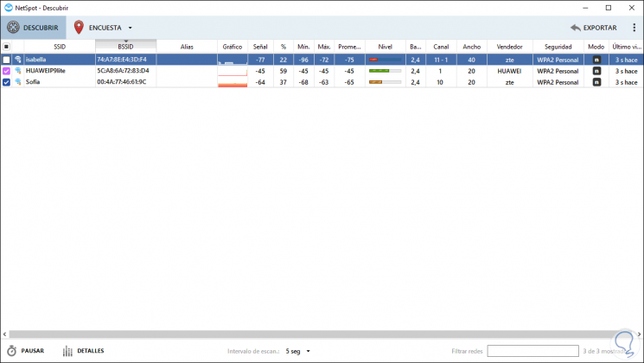Click the Wi-Fi icon beside HUAWEIP9lite
644x363 pixels.
pos(18,71)
